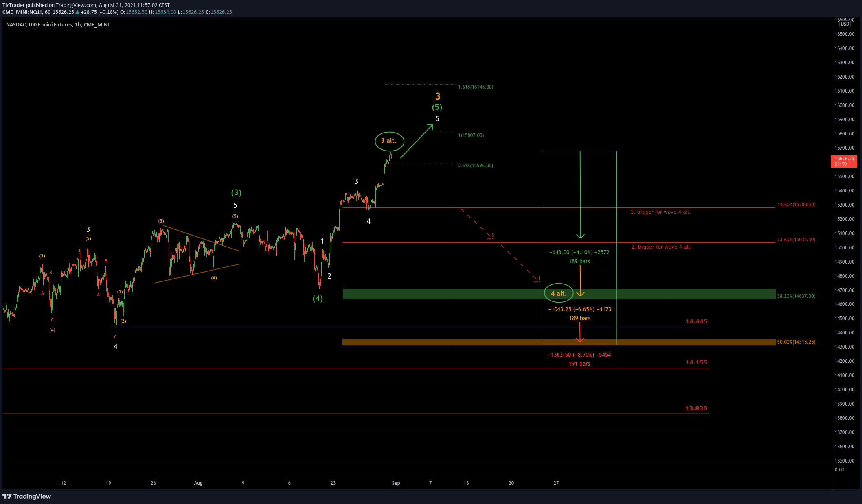Click date '27' on the time axis
Viewport: 862px width, 504px height.
point(556,483)
